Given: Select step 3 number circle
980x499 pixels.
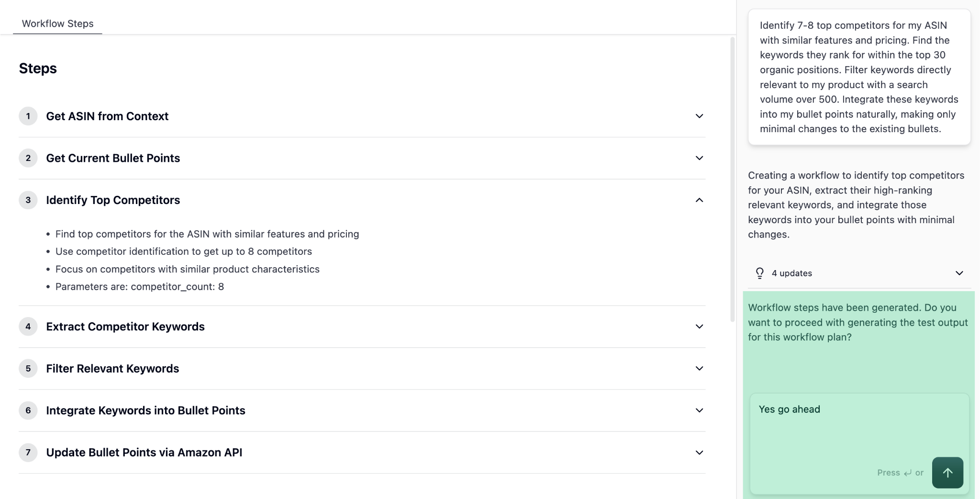Looking at the screenshot, I should (x=28, y=200).
